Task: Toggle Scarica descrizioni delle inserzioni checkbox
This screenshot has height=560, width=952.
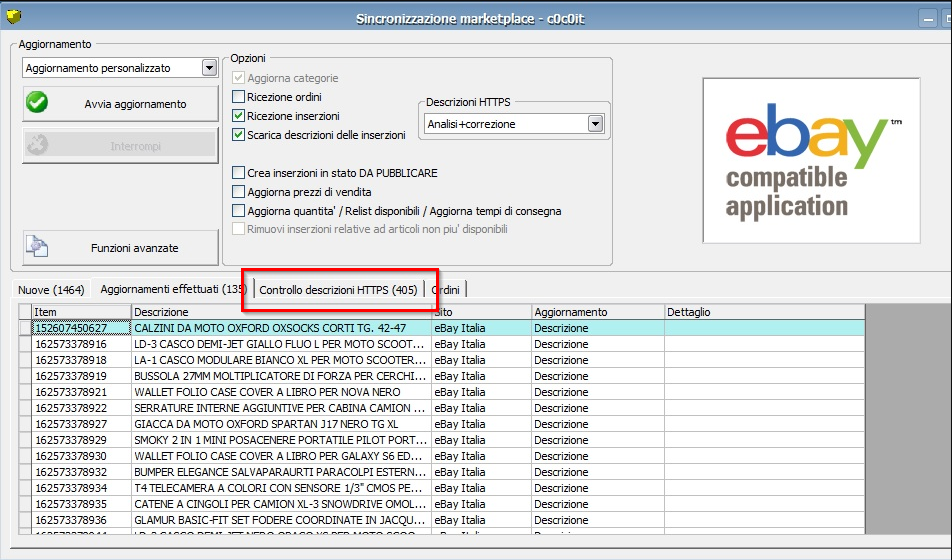Action: 239,135
